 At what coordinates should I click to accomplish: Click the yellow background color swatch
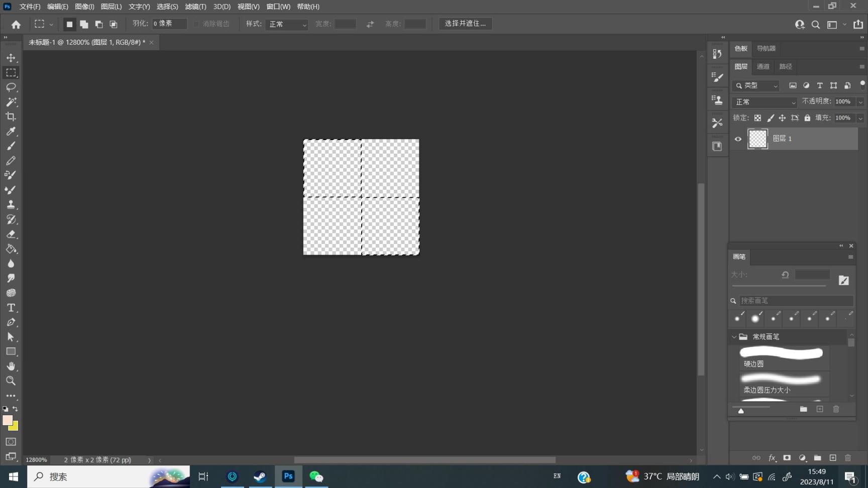[x=15, y=427]
